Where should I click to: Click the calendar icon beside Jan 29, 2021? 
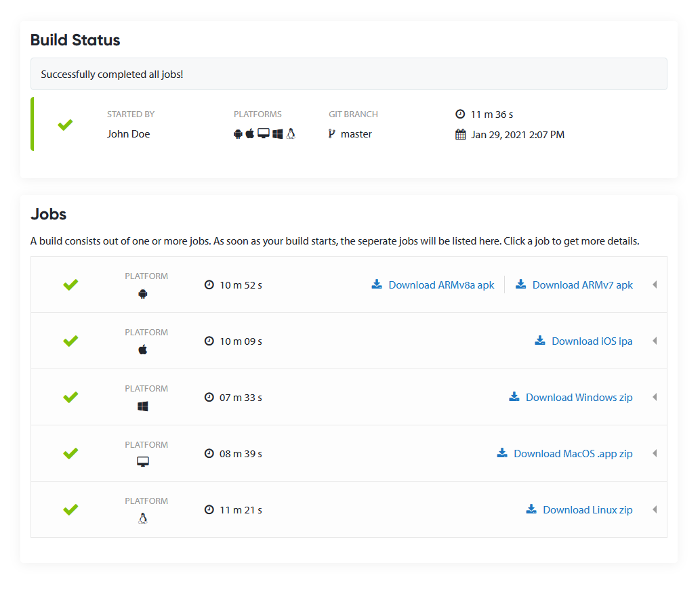pyautogui.click(x=460, y=134)
